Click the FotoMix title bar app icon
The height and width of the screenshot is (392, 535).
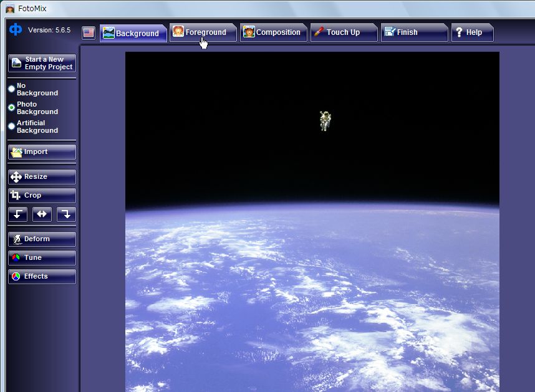[x=10, y=9]
